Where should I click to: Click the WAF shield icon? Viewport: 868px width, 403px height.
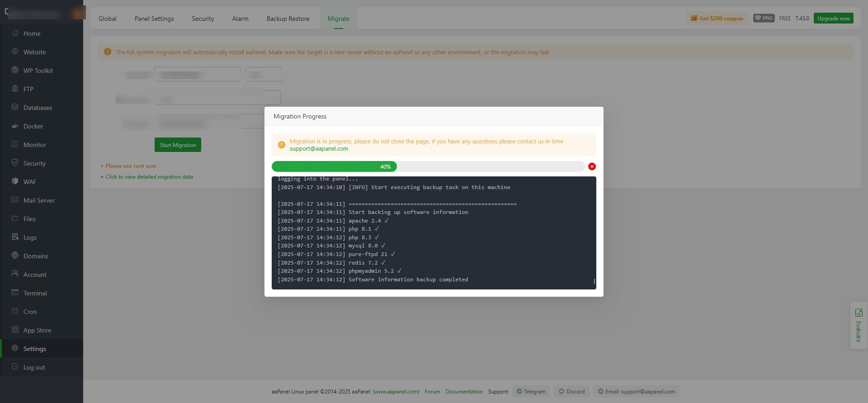pos(15,181)
